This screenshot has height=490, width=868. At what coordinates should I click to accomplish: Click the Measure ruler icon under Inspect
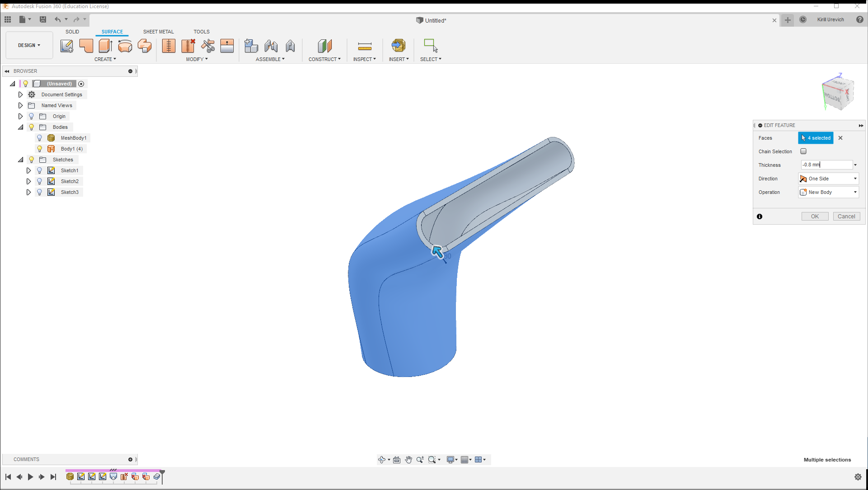[x=364, y=46]
